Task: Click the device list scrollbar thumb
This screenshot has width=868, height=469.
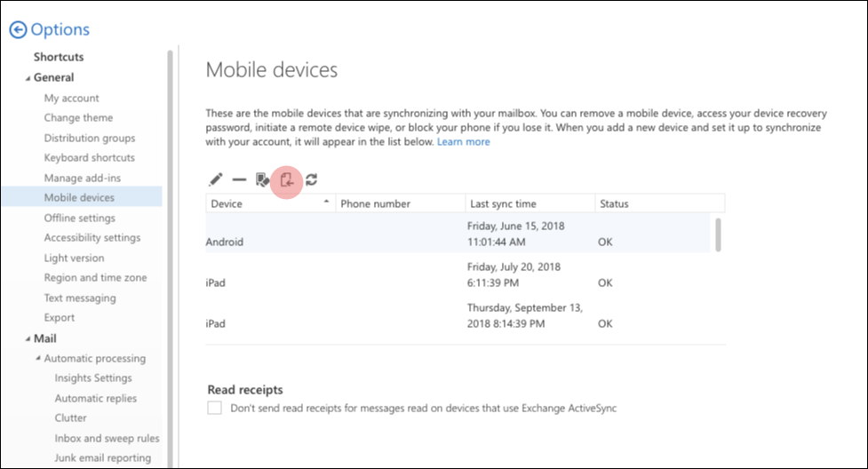Action: [x=718, y=234]
